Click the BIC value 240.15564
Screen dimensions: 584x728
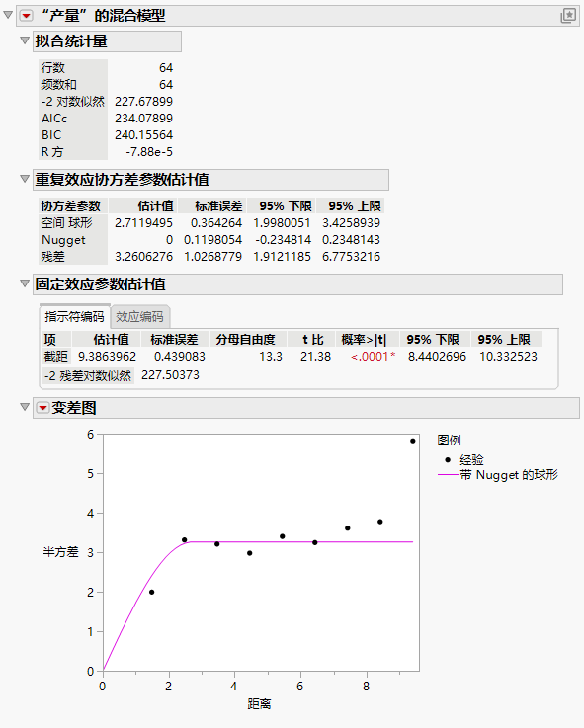143,135
